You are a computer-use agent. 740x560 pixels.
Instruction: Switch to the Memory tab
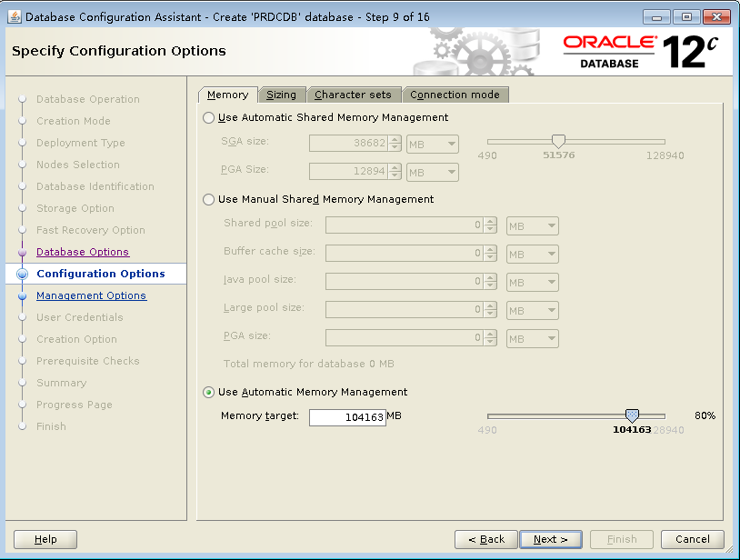coord(227,95)
